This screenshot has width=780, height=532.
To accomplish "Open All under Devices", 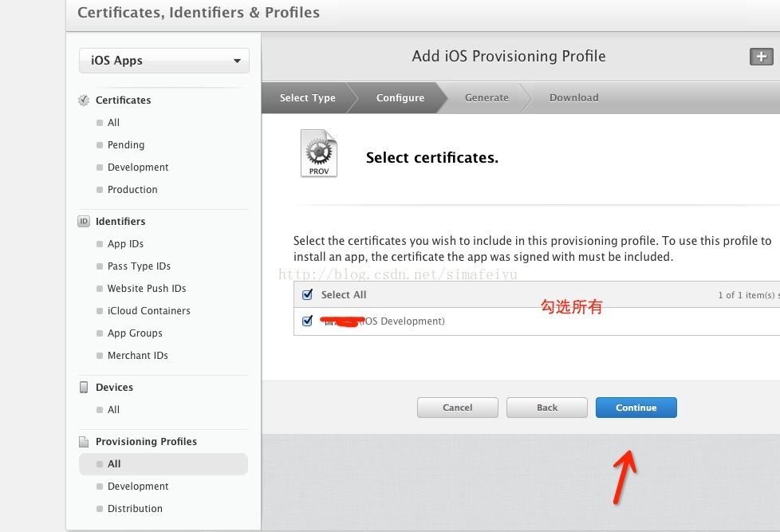I will tap(113, 410).
